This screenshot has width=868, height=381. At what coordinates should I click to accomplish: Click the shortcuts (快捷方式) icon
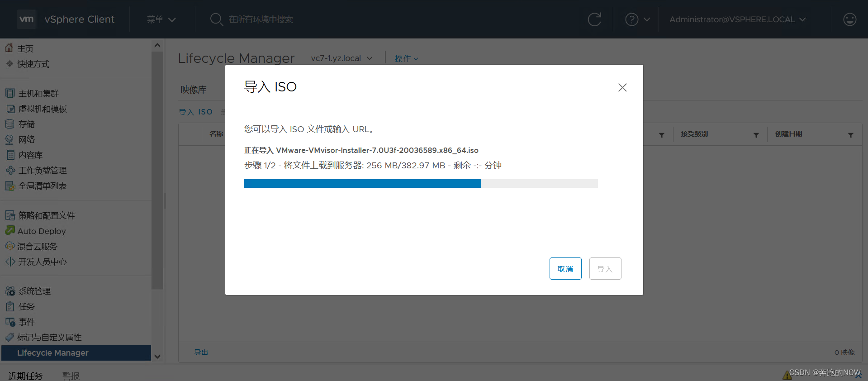tap(9, 63)
